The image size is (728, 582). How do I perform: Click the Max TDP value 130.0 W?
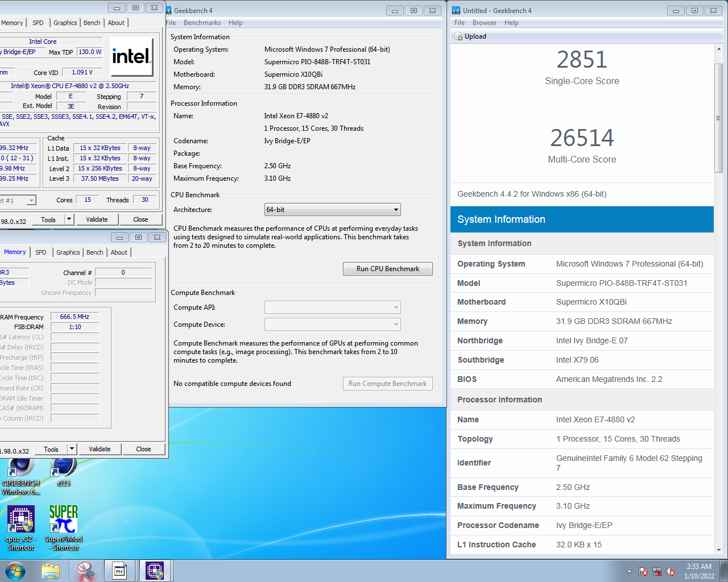(x=90, y=52)
